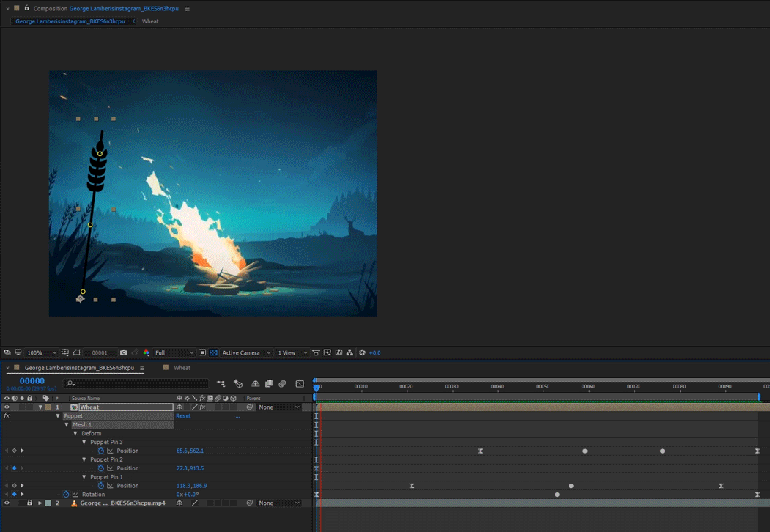Viewport: 770px width, 532px height.
Task: Collapse the Mesh 1 group
Action: coord(67,425)
